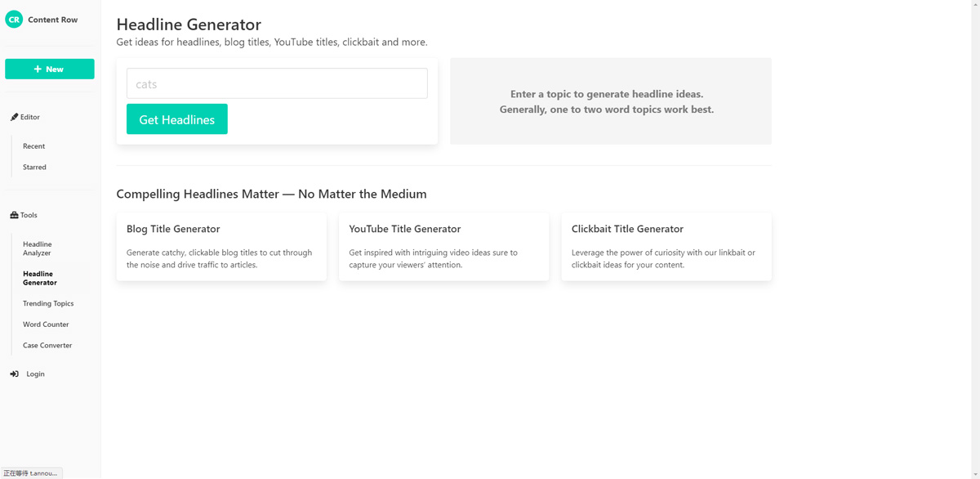Click the Login text link
This screenshot has width=980, height=479.
point(35,374)
